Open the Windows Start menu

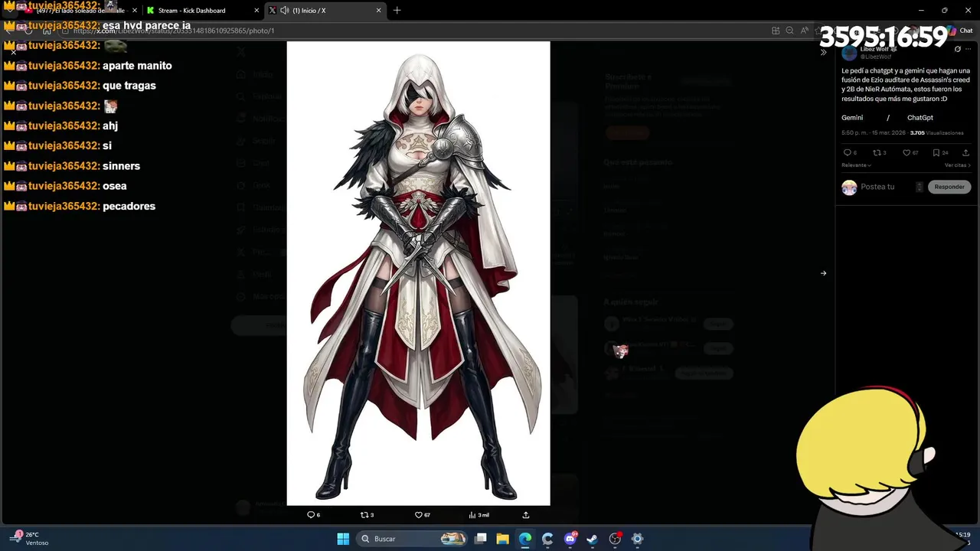click(x=343, y=539)
